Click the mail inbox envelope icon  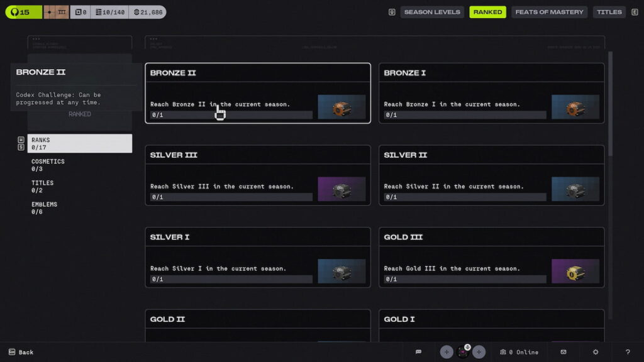[x=563, y=352]
